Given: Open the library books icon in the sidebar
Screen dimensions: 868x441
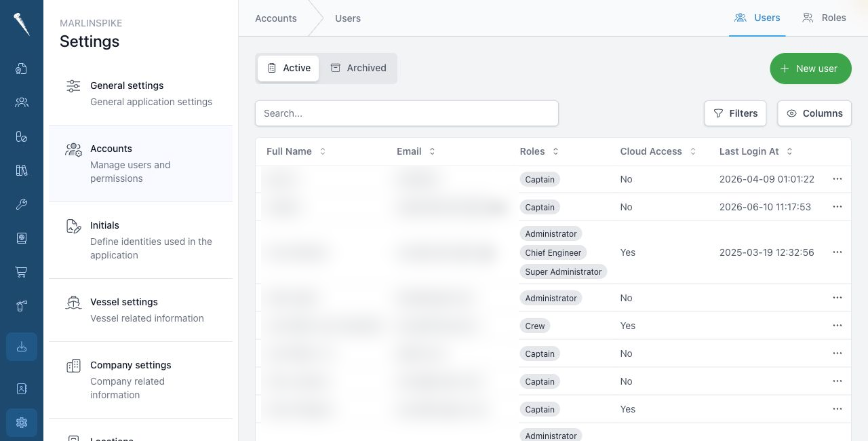Looking at the screenshot, I should point(22,170).
